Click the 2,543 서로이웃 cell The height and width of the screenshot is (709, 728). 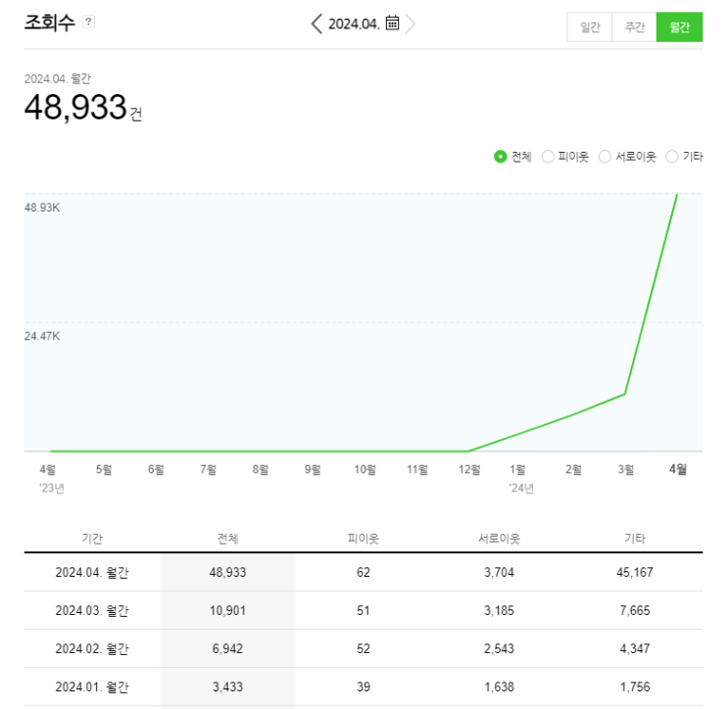[x=499, y=648]
